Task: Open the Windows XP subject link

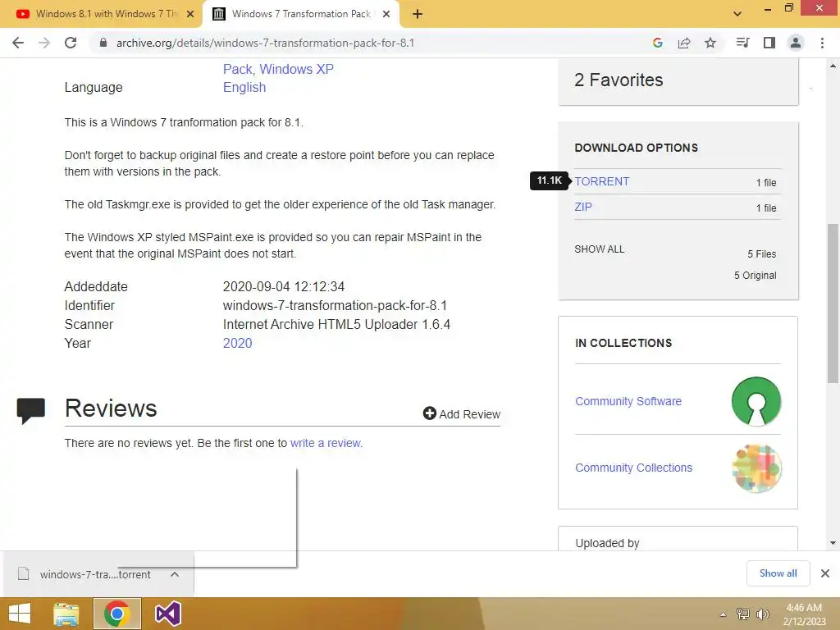Action: [x=296, y=69]
